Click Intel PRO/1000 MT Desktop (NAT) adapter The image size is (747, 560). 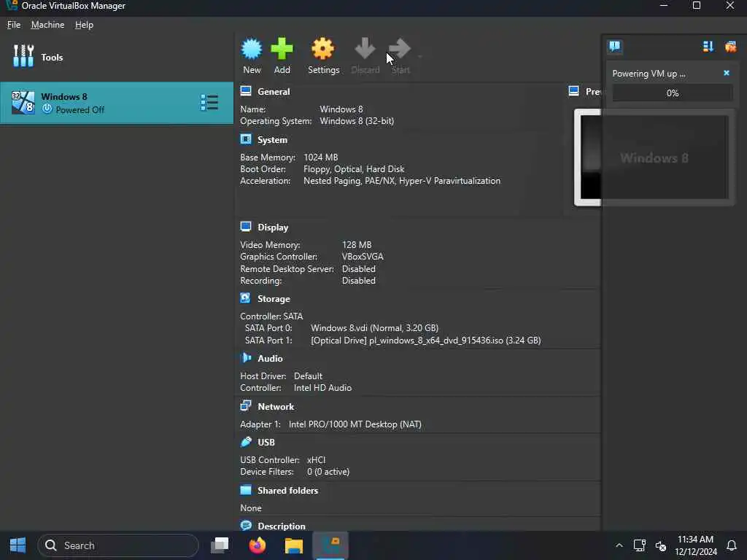pyautogui.click(x=355, y=424)
